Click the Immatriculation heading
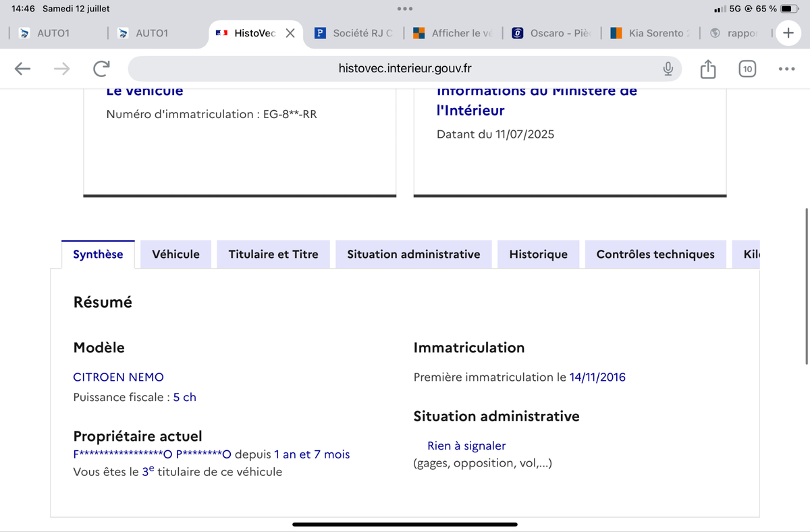Image resolution: width=810 pixels, height=532 pixels. (469, 348)
